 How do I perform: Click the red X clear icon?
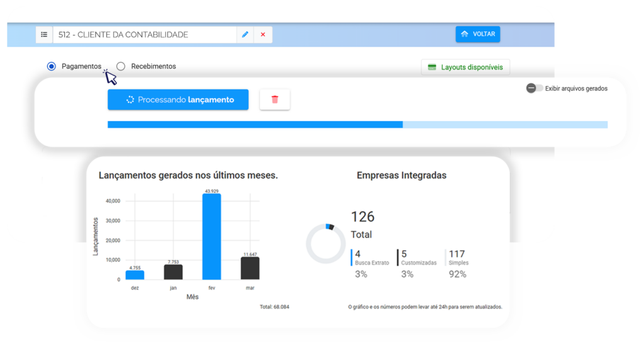click(x=263, y=35)
